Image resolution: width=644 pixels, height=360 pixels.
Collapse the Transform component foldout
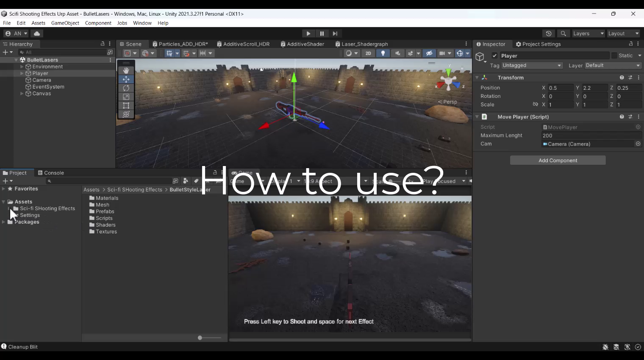pyautogui.click(x=477, y=78)
